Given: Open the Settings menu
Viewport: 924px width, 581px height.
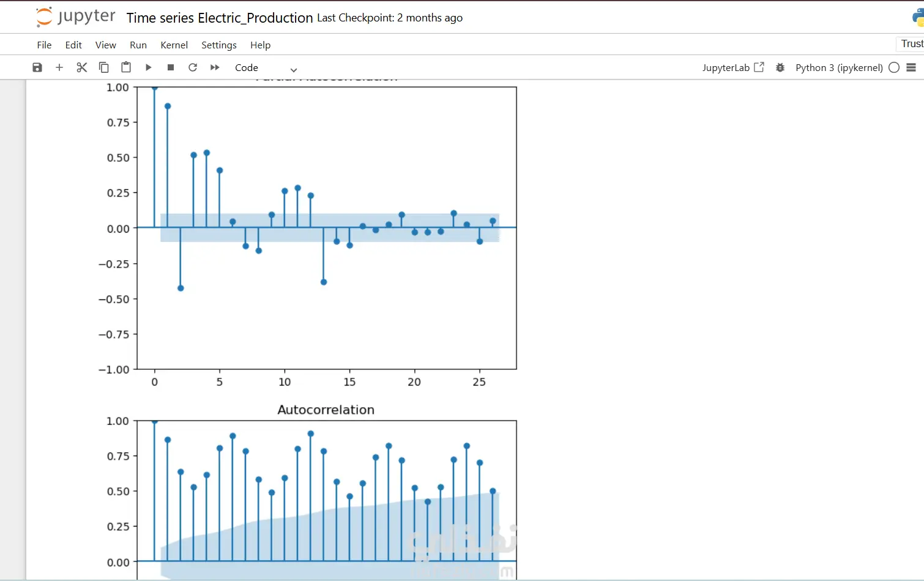Looking at the screenshot, I should coord(219,45).
